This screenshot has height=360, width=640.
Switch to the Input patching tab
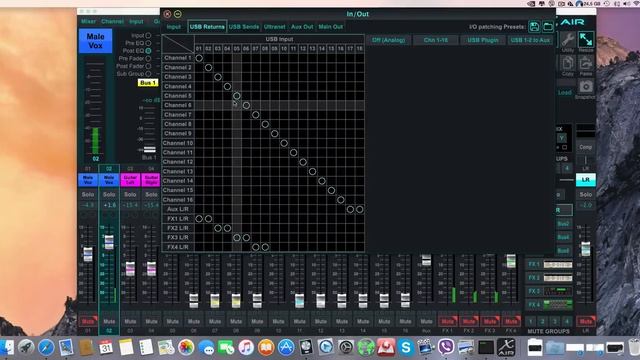coord(173,27)
